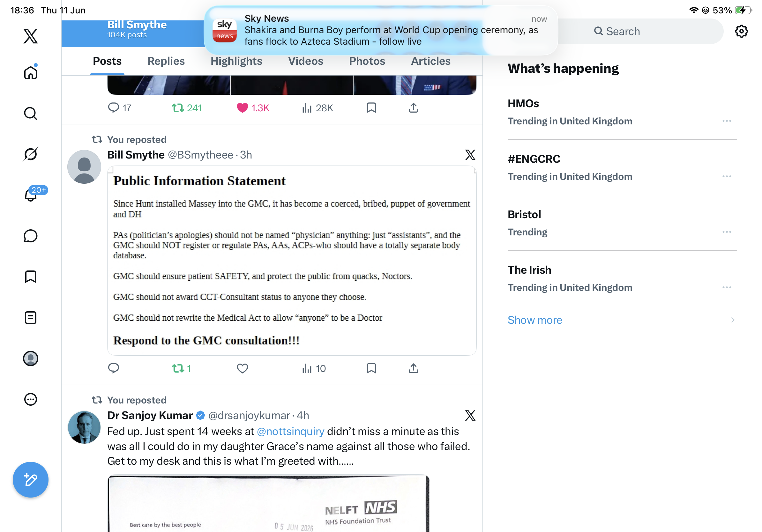Viewport: 762px width, 532px height.
Task: Open the @nottsinquiry mention link
Action: coord(290,431)
